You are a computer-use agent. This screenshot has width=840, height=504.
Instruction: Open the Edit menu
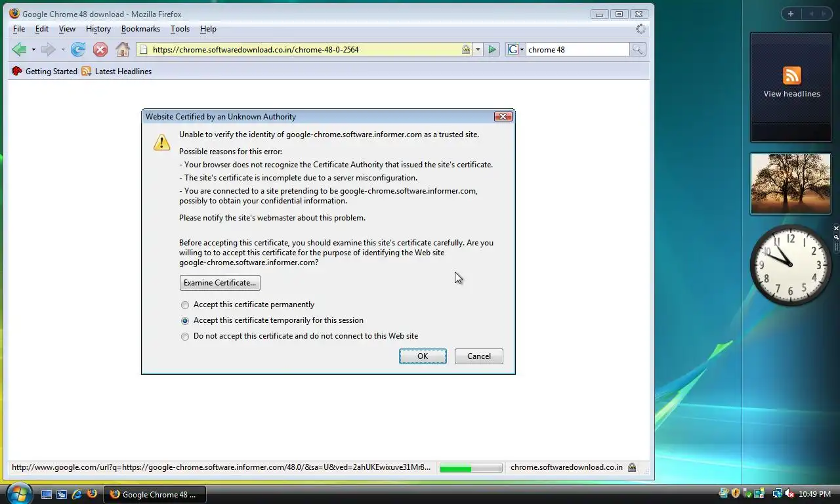[x=42, y=29]
